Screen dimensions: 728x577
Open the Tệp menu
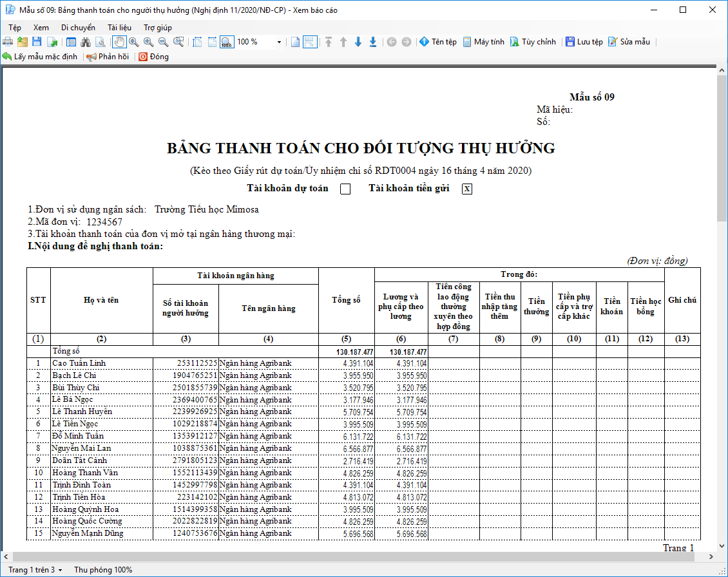pyautogui.click(x=15, y=28)
